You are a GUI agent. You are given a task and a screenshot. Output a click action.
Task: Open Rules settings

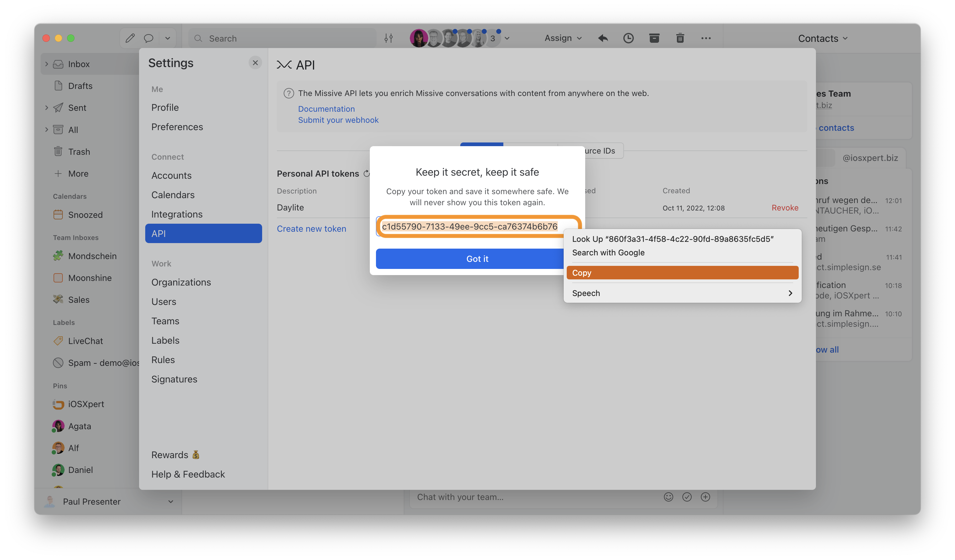[163, 360]
